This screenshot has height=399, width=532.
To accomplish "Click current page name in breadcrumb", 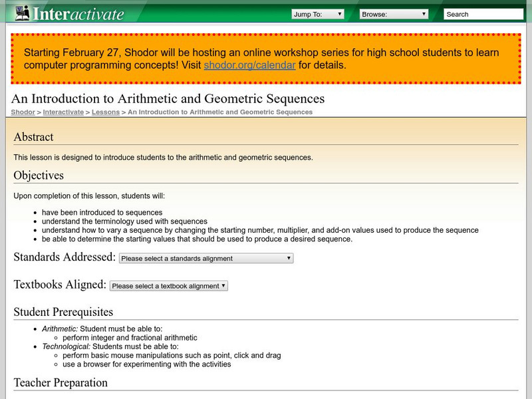I will coord(220,112).
